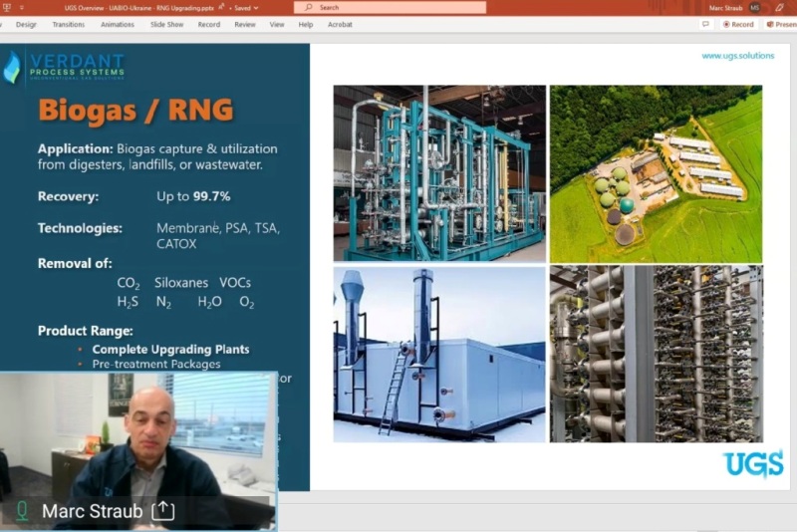This screenshot has width=797, height=532.
Task: Click the UGS logo on slide
Action: click(x=753, y=463)
